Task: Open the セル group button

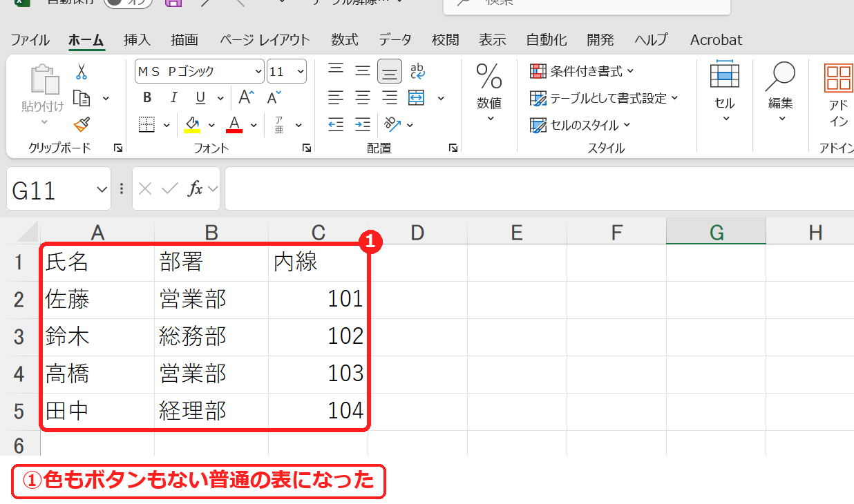Action: [x=725, y=93]
